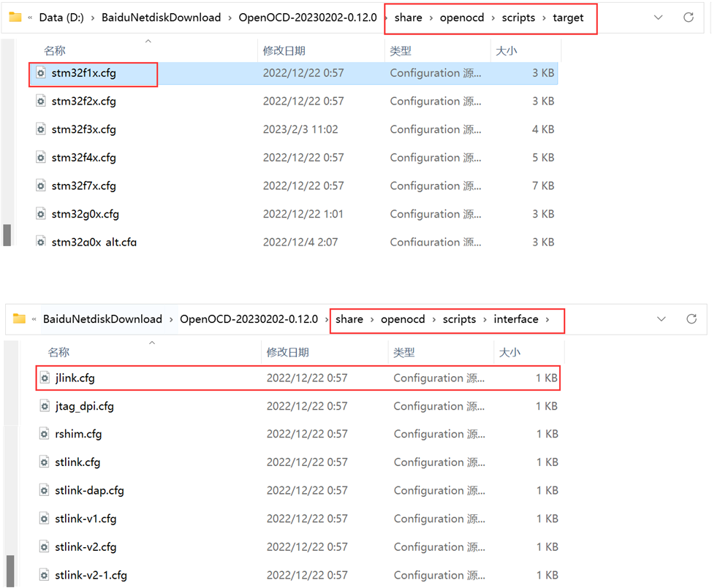Click the stm32f1x.cfg file icon
Screen dimensions: 712x588
[42, 73]
